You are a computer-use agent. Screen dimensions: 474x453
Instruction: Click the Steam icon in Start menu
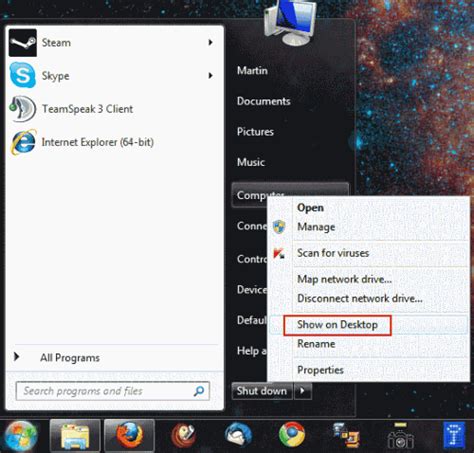23,43
